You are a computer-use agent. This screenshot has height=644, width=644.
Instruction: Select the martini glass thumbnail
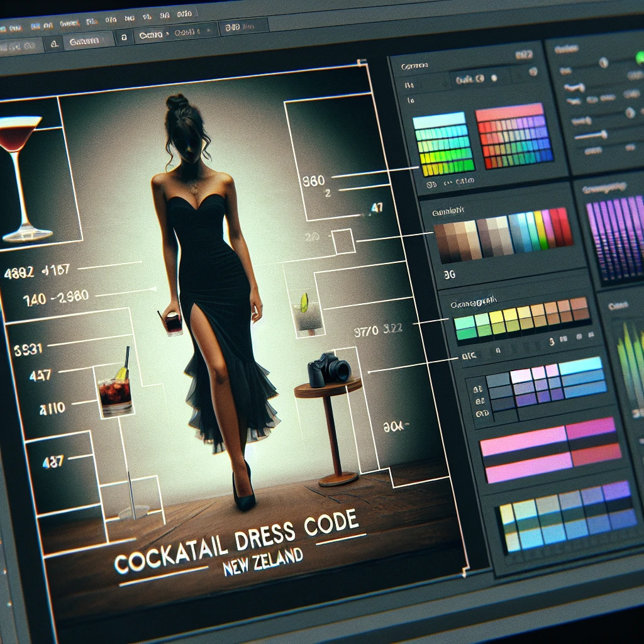pyautogui.click(x=25, y=179)
